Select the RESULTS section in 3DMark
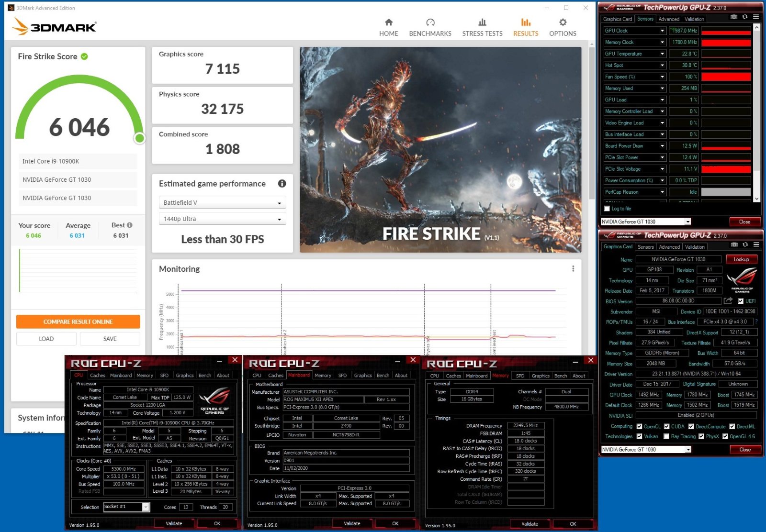Viewport: 766px width, 532px height. [526, 28]
